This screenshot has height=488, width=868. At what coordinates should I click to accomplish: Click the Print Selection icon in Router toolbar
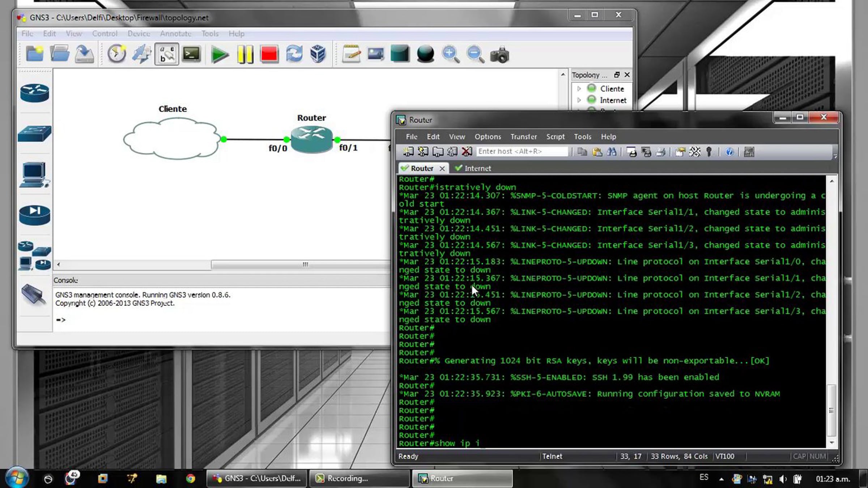coord(646,152)
